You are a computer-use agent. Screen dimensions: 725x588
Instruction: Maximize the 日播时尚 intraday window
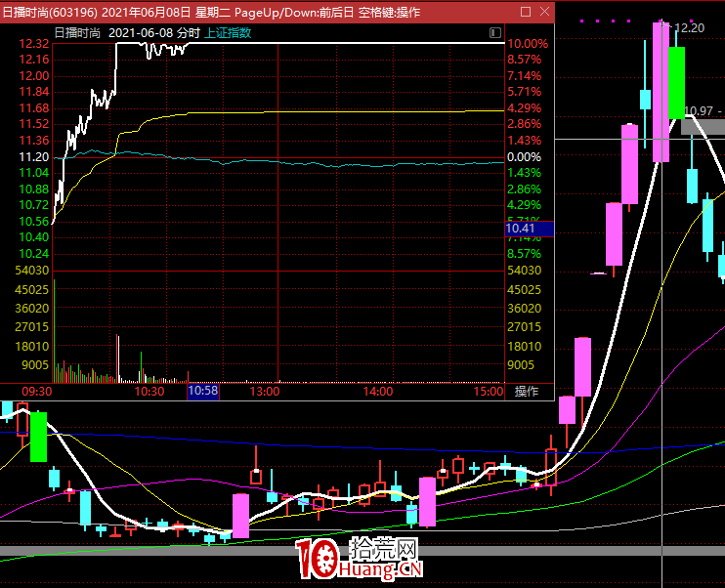pos(526,12)
